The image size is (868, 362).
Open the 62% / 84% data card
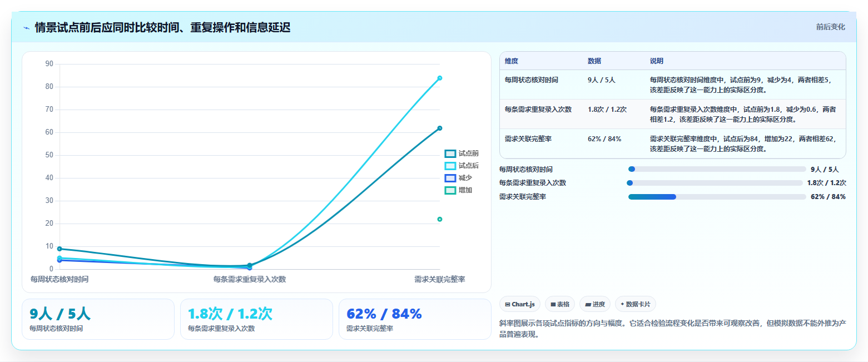pyautogui.click(x=415, y=319)
